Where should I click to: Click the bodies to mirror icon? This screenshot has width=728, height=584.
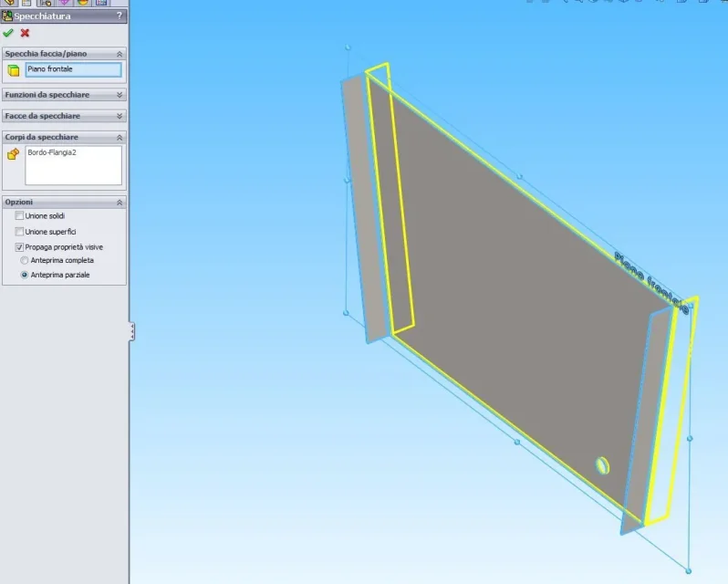pos(13,154)
